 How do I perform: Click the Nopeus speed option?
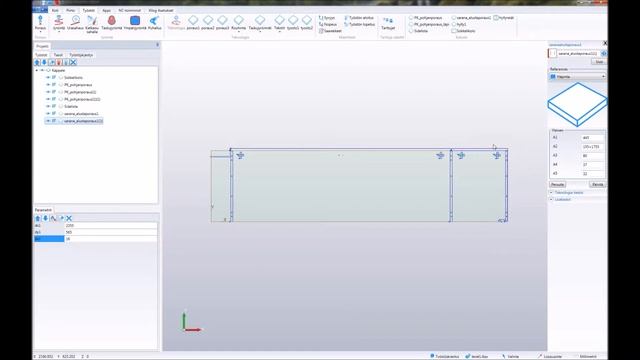(328, 24)
